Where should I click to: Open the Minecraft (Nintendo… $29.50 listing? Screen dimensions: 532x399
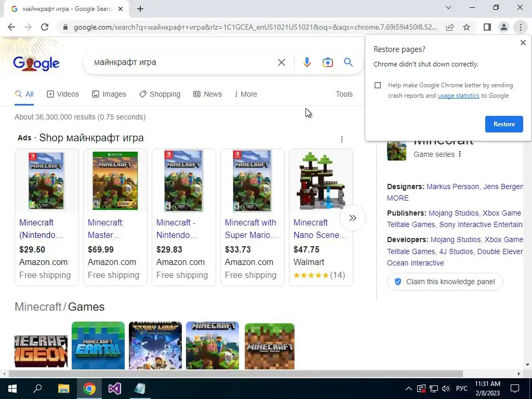coord(47,217)
